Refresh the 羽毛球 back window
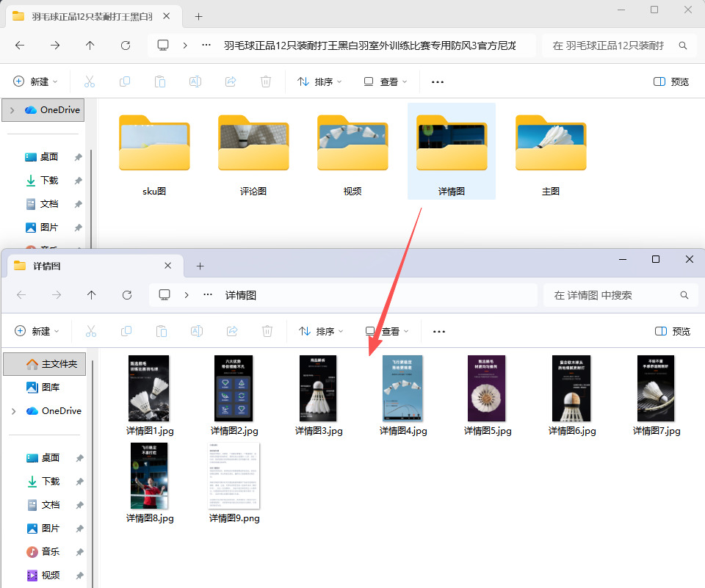 point(126,46)
